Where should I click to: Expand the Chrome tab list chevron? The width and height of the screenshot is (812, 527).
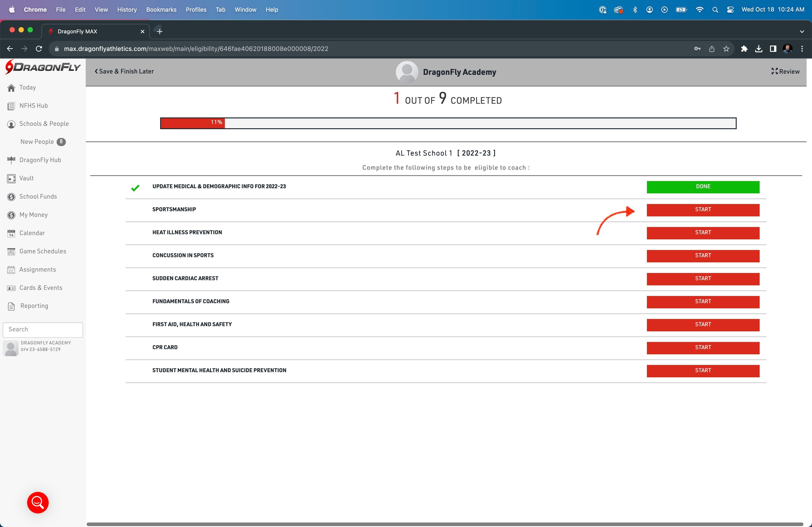tap(802, 31)
